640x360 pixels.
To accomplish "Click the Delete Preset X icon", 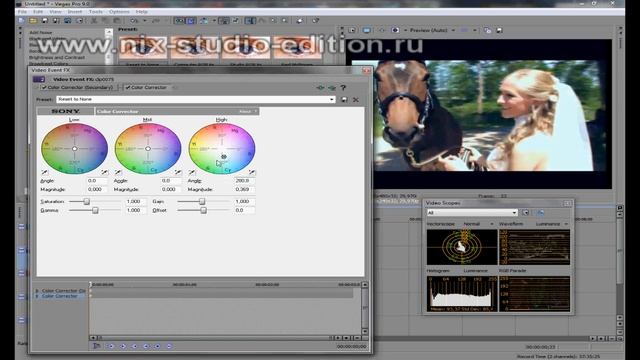I will pos(356,99).
